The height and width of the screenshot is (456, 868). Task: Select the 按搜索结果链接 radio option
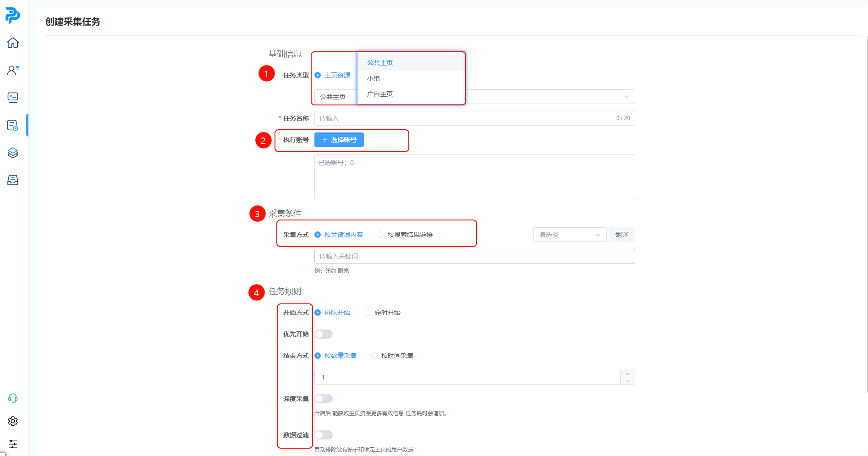tap(381, 235)
